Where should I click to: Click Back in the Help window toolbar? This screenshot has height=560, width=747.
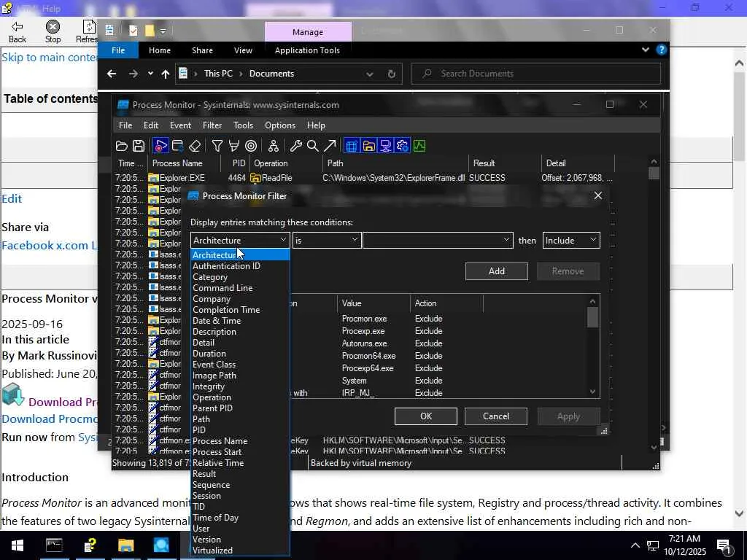tap(18, 32)
